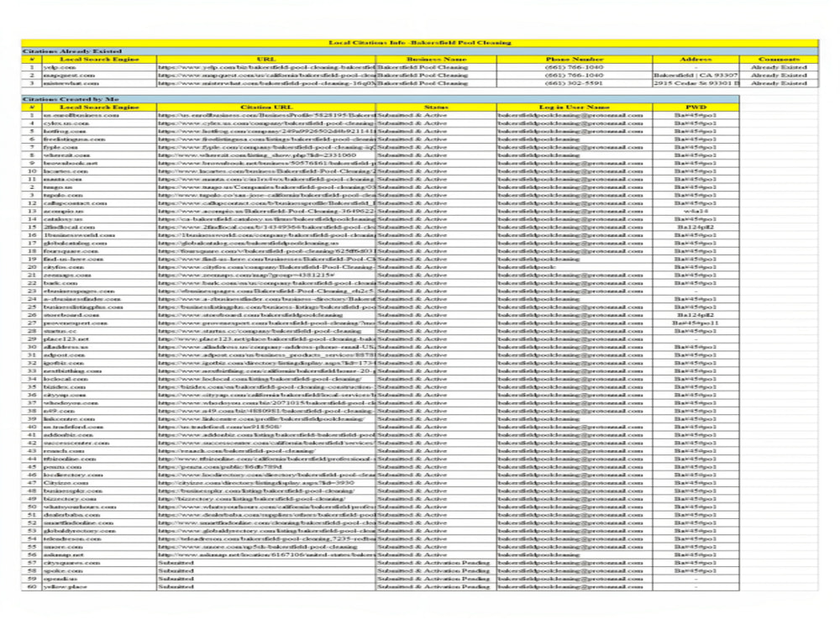The height and width of the screenshot is (630, 840).
Task: Select the n49.com cell
Action: point(100,411)
